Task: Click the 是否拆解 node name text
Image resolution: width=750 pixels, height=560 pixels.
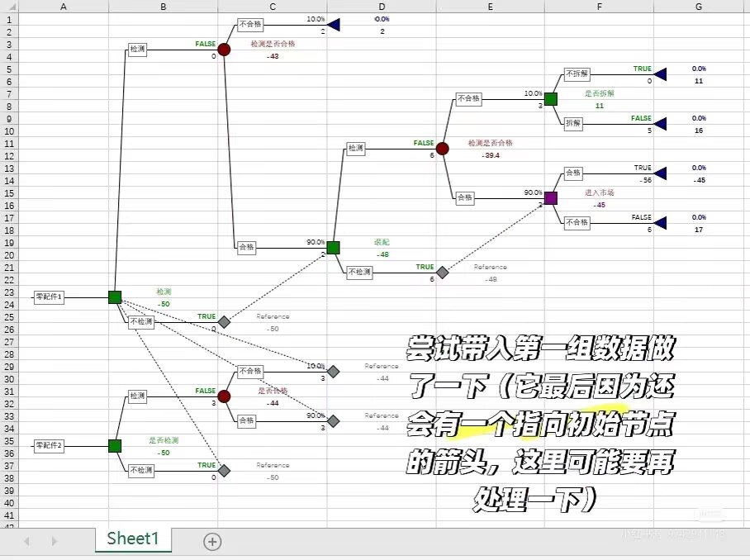Action: tap(600, 93)
